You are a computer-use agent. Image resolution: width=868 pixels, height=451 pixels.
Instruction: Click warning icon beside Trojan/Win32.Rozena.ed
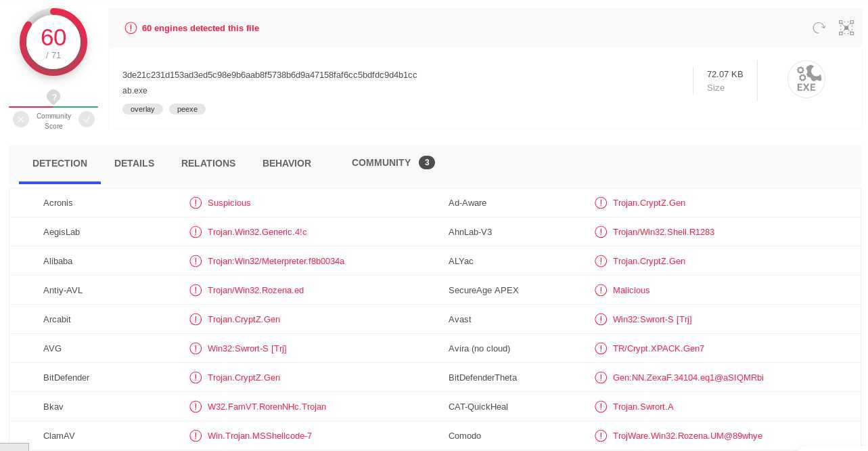[196, 291]
